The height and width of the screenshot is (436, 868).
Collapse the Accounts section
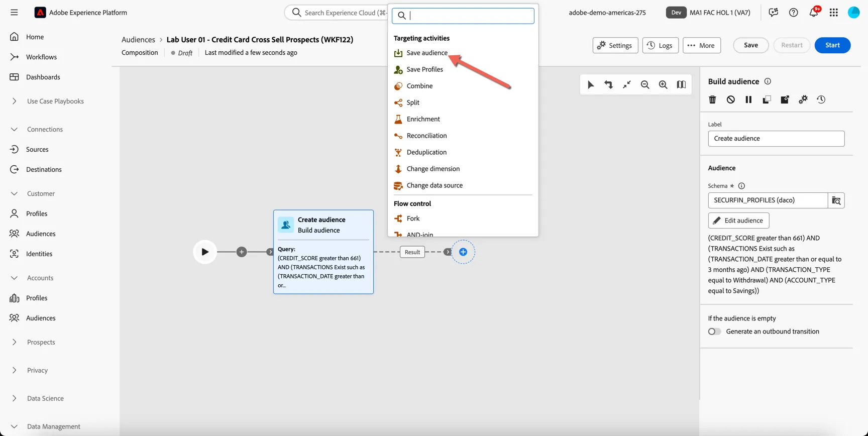[x=14, y=278]
